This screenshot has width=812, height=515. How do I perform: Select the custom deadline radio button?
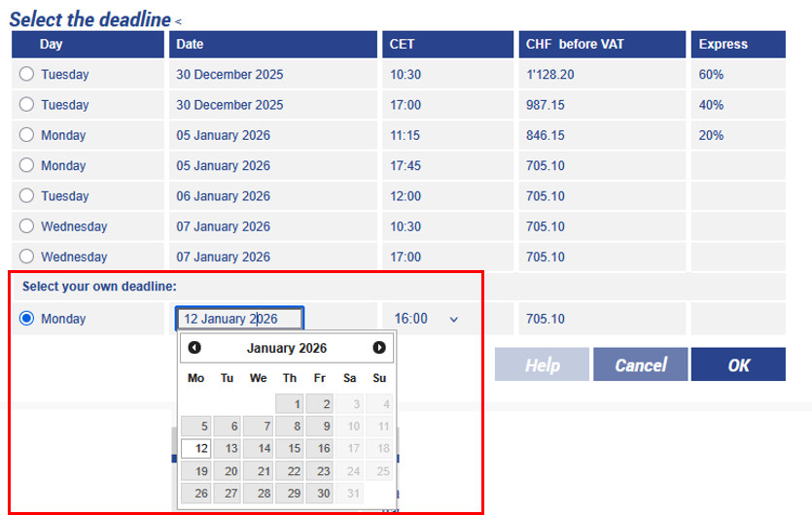pos(26,319)
